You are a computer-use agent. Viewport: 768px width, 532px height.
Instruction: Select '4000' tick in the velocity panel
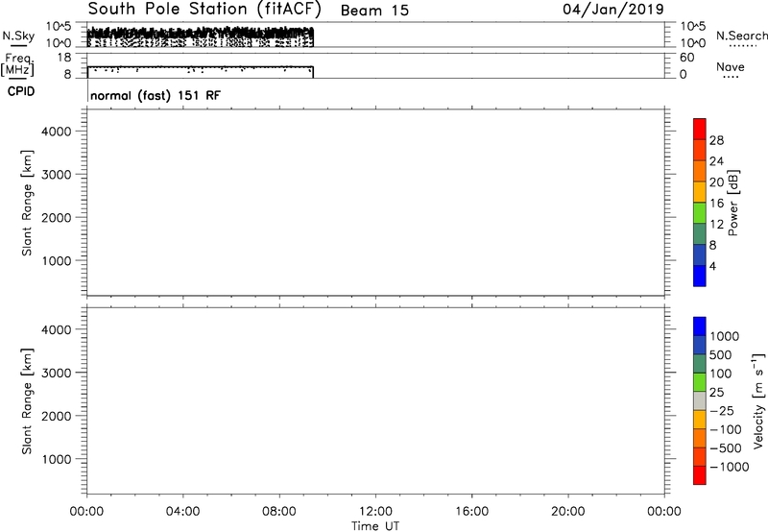tap(57, 329)
